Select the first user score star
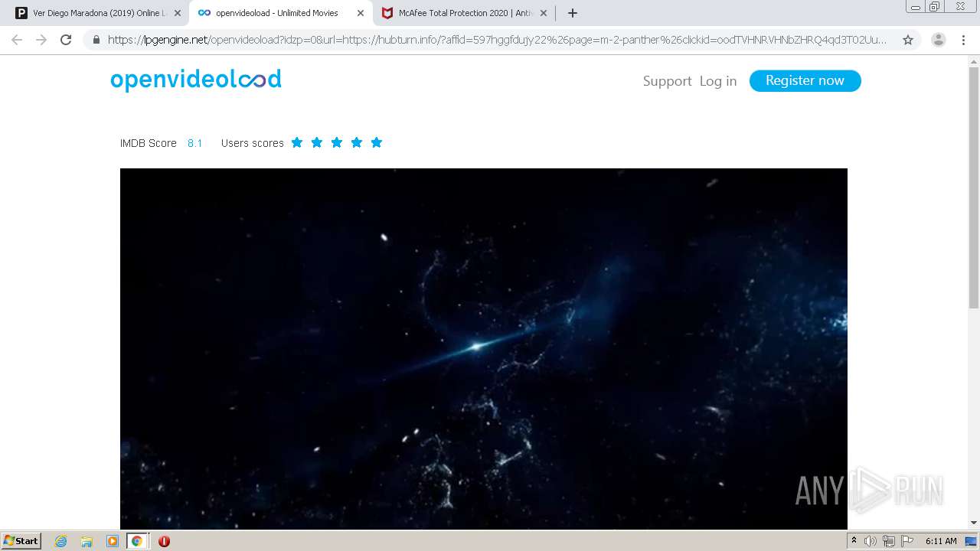Screen dimensions: 980x551 297,142
